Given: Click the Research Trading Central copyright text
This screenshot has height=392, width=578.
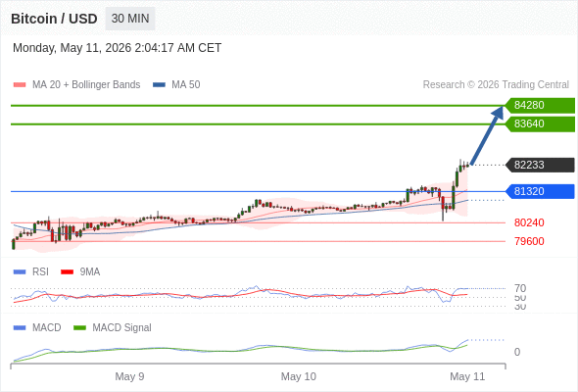Looking at the screenshot, I should (496, 85).
